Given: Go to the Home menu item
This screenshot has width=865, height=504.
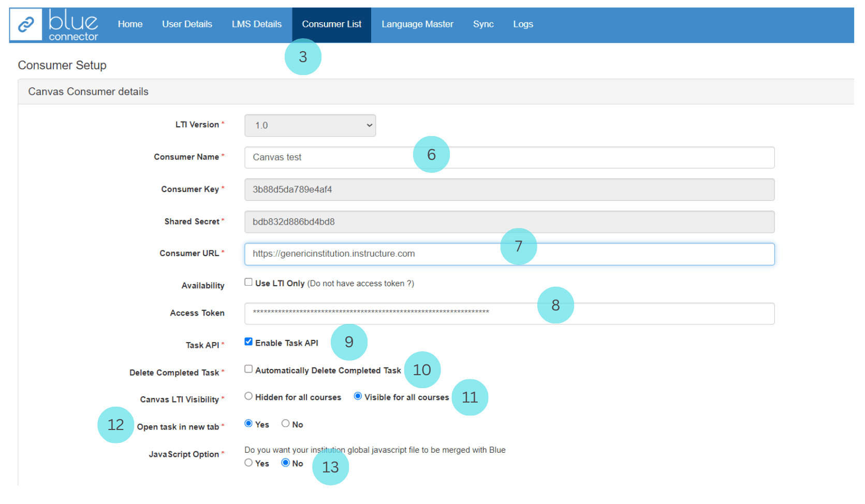Looking at the screenshot, I should (130, 24).
